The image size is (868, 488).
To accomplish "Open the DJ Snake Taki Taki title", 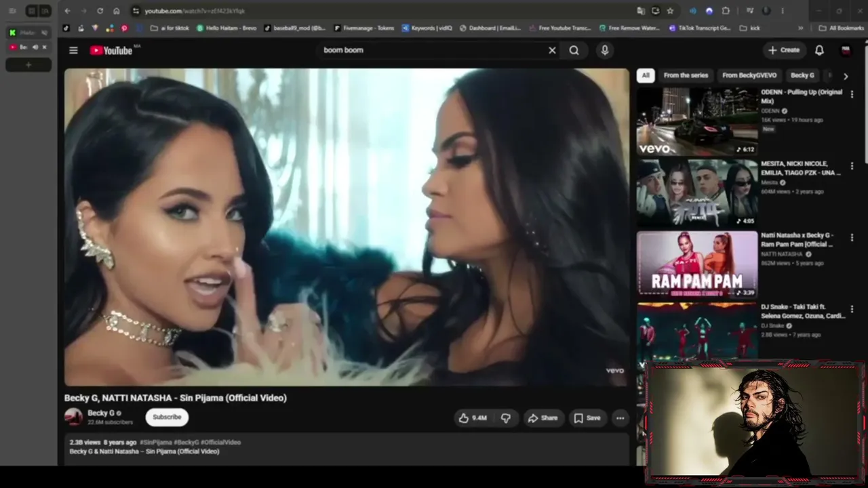I will pyautogui.click(x=803, y=311).
